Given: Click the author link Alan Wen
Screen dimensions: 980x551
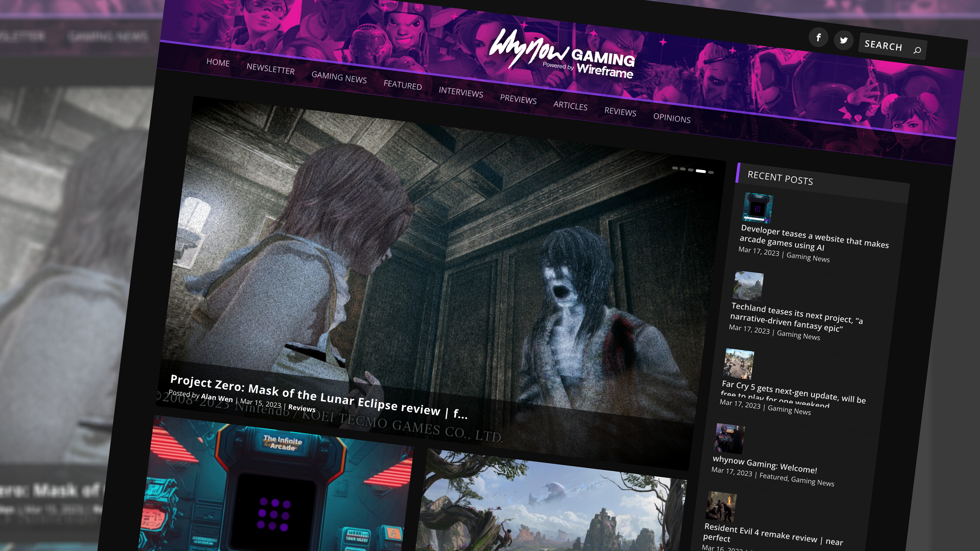Looking at the screenshot, I should [216, 398].
